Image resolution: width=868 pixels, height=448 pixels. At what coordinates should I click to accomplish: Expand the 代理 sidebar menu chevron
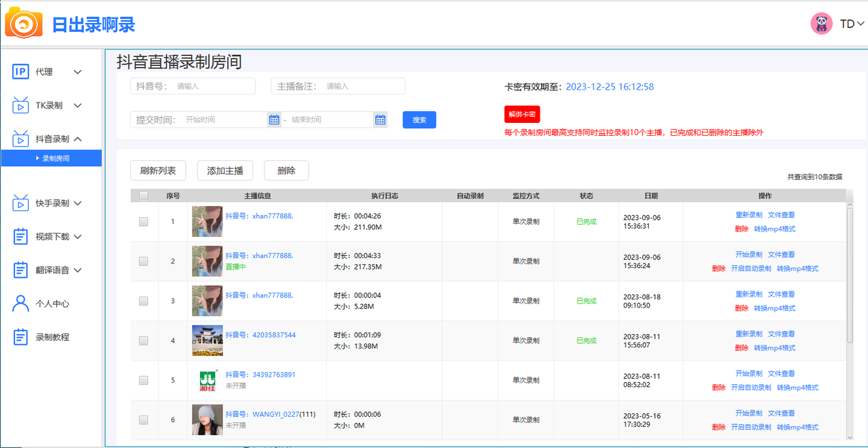[x=77, y=72]
